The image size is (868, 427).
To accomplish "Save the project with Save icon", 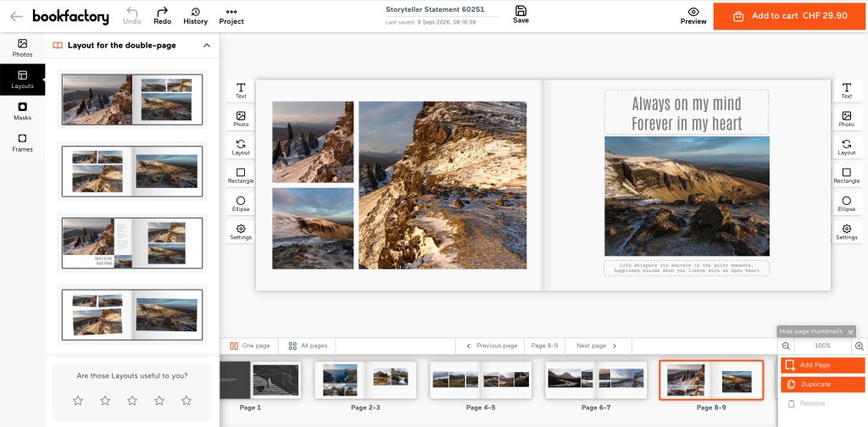I will pos(520,10).
